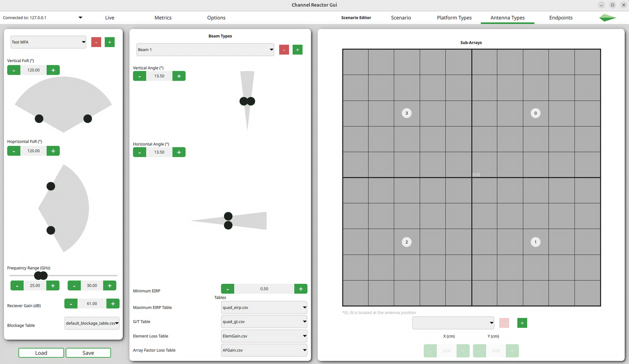Add a new beam type
629x364 pixels.
[298, 50]
